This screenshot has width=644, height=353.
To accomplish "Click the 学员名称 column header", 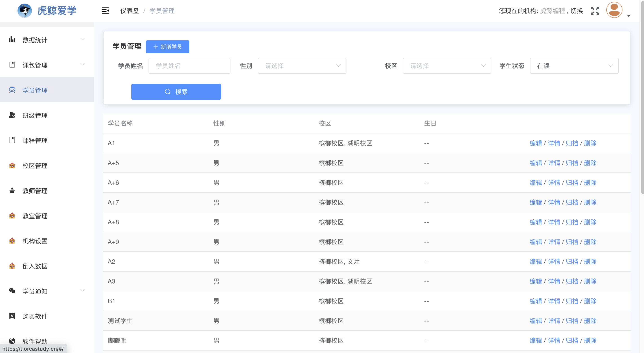I will (120, 123).
